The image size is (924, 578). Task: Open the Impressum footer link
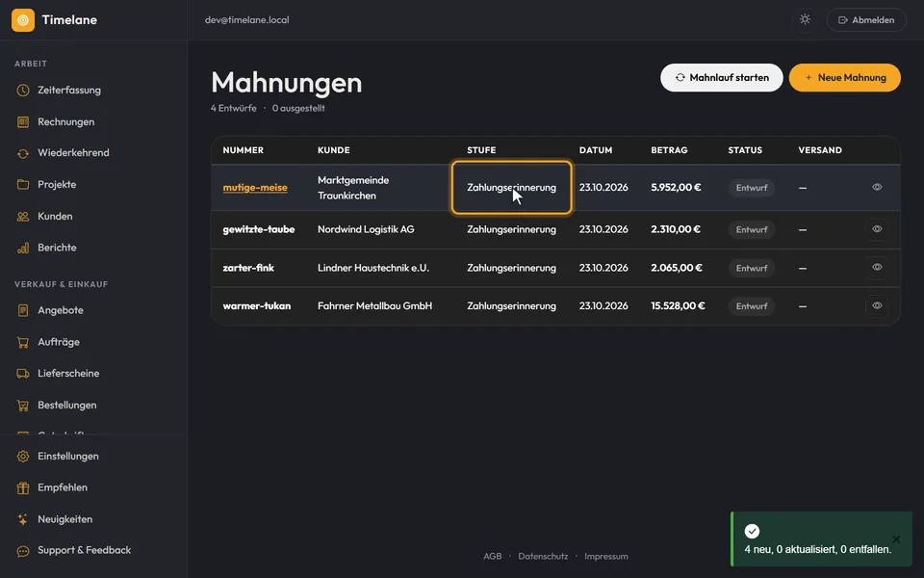(x=606, y=556)
